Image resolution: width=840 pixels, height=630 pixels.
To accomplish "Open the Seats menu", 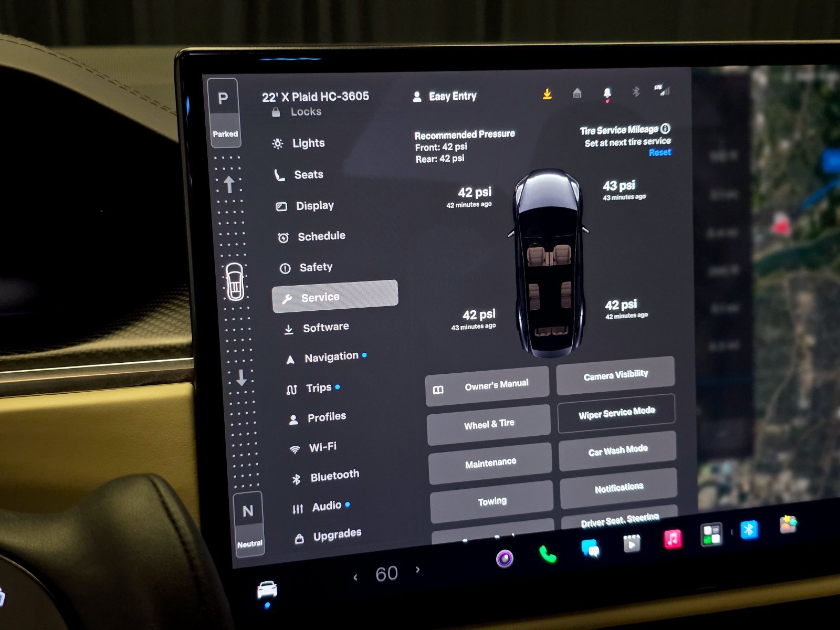I will [299, 175].
